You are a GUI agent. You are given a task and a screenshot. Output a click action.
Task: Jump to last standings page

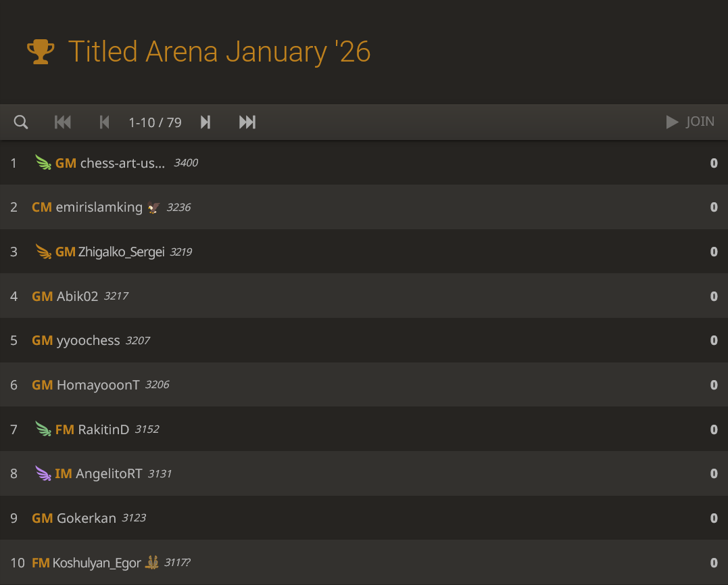click(x=247, y=122)
